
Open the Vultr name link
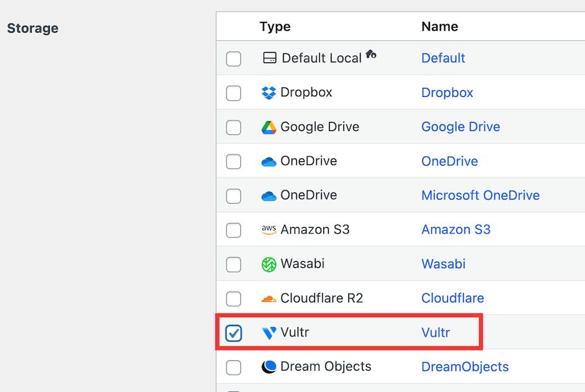coord(435,332)
